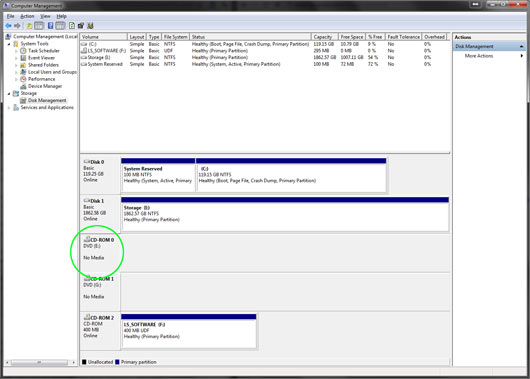Select the LS_SOFTWARE (F:) partition block
This screenshot has height=379, width=530.
(189, 331)
